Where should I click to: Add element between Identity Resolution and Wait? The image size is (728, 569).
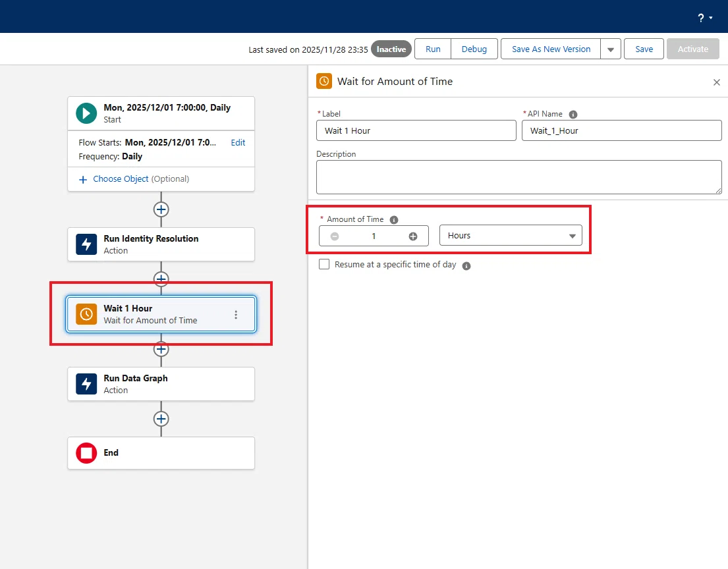click(161, 279)
